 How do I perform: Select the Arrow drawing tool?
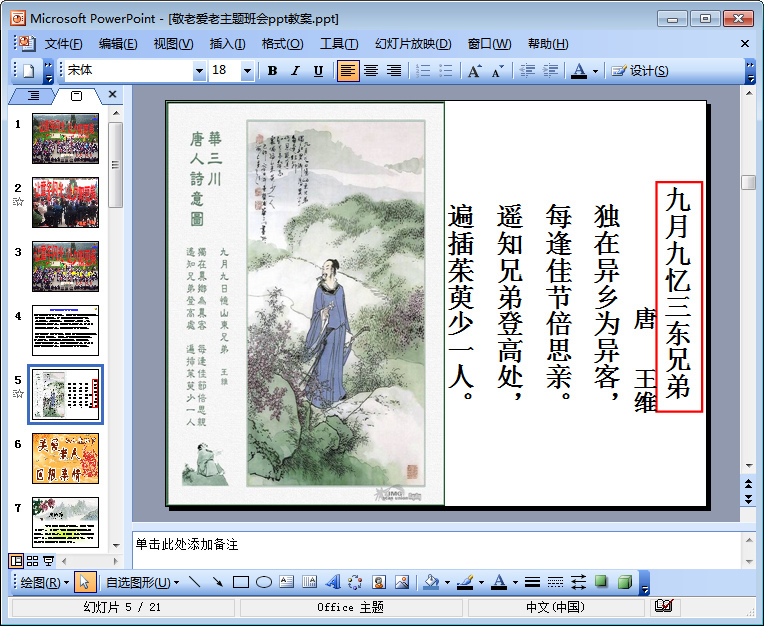point(218,582)
